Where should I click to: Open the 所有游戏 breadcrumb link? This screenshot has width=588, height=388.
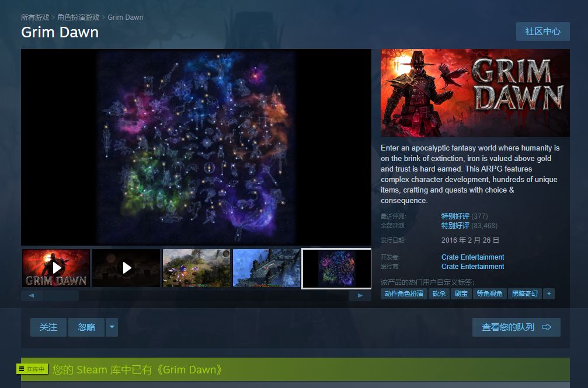click(35, 18)
